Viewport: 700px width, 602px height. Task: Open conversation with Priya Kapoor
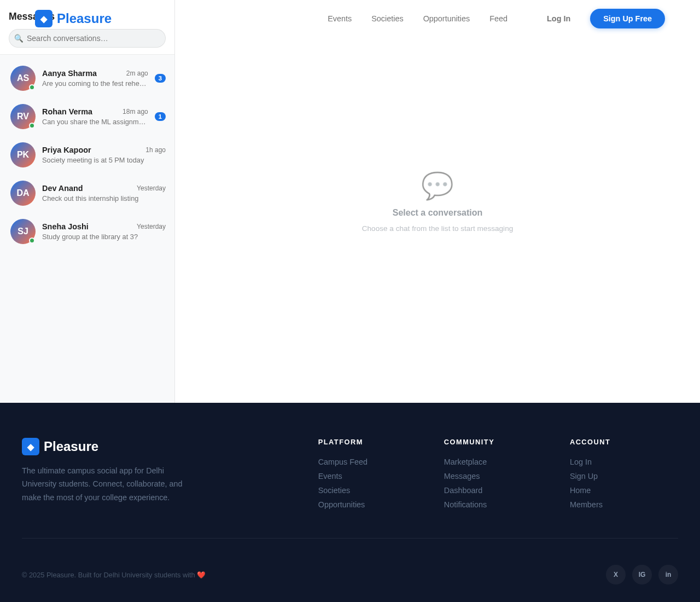(x=87, y=155)
